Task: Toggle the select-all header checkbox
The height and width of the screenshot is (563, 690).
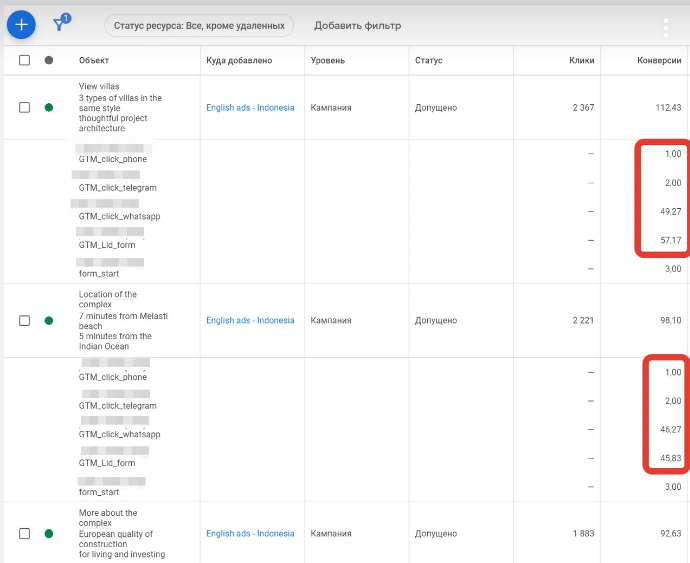Action: [x=25, y=60]
